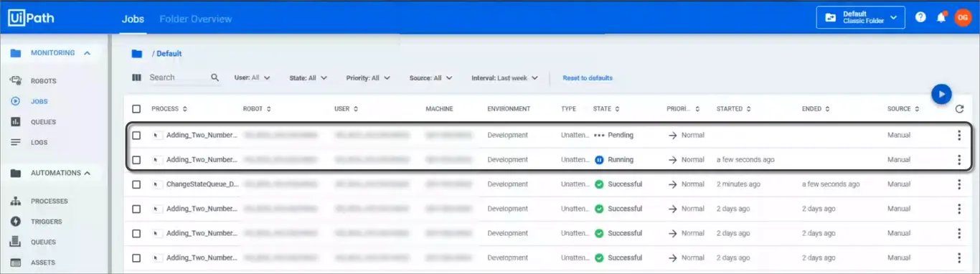Image resolution: width=980 pixels, height=274 pixels.
Task: Sort by the Started column header
Action: (734, 109)
